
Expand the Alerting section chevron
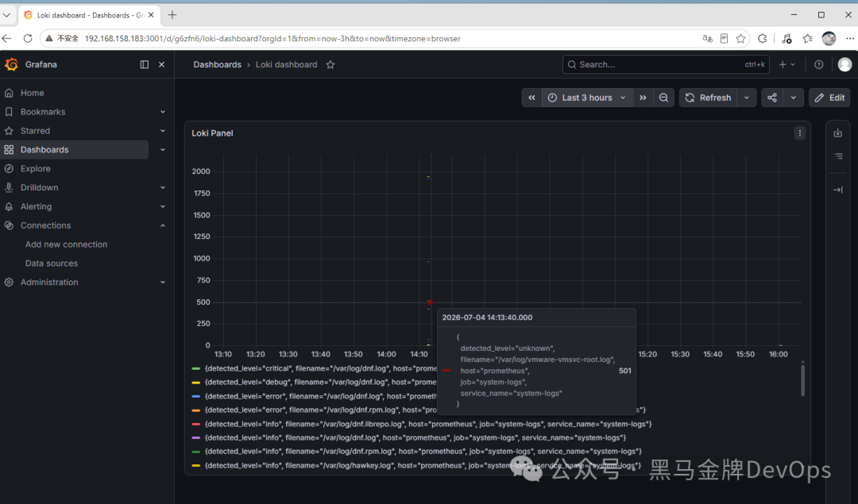163,206
